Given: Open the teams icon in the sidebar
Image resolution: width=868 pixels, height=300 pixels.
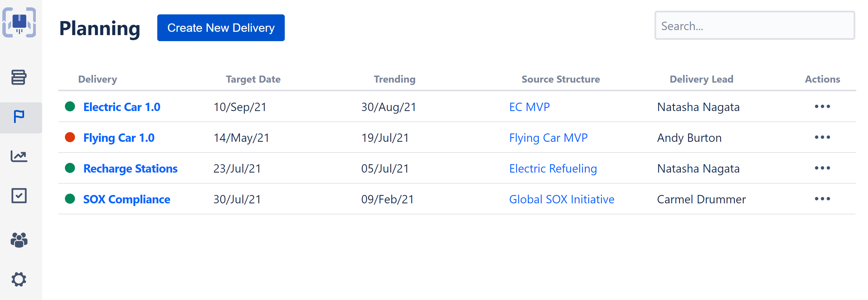Looking at the screenshot, I should coord(19,240).
